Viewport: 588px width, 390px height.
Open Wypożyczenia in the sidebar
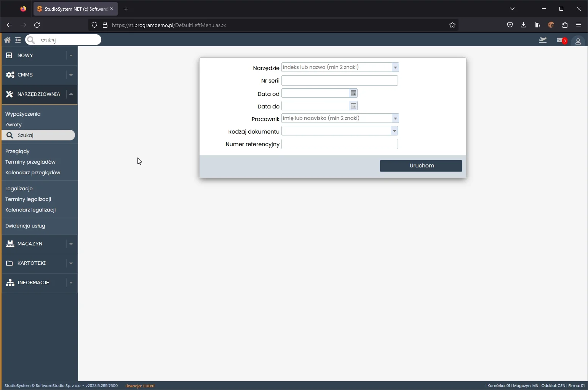pyautogui.click(x=23, y=114)
